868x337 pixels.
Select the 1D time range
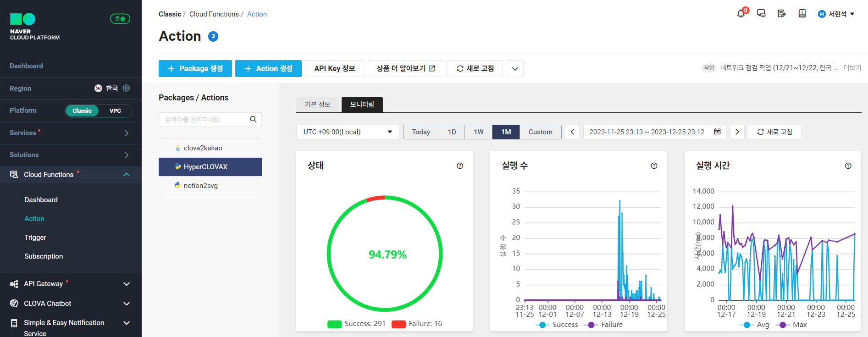coord(452,132)
